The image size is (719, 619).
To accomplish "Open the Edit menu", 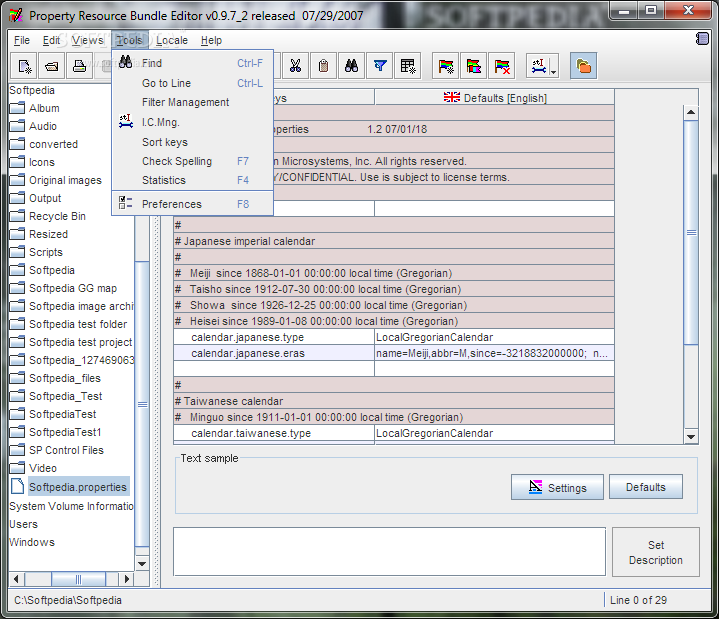I will point(51,40).
